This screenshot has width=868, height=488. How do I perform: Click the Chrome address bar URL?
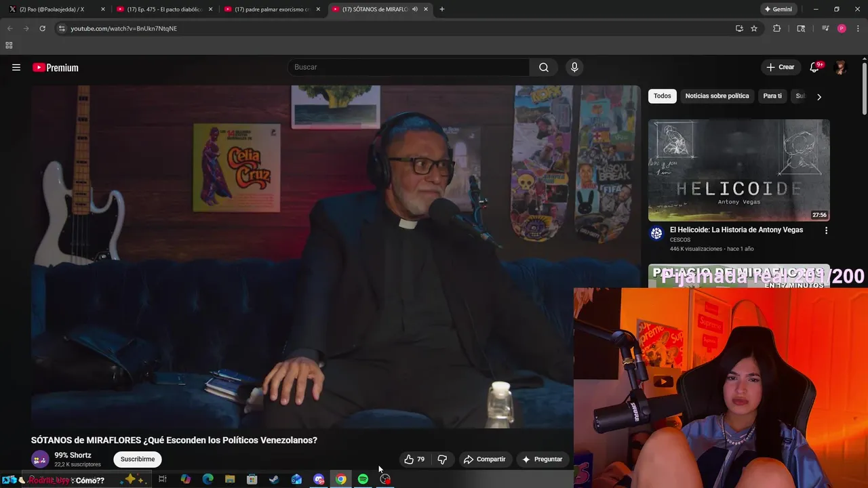[124, 28]
